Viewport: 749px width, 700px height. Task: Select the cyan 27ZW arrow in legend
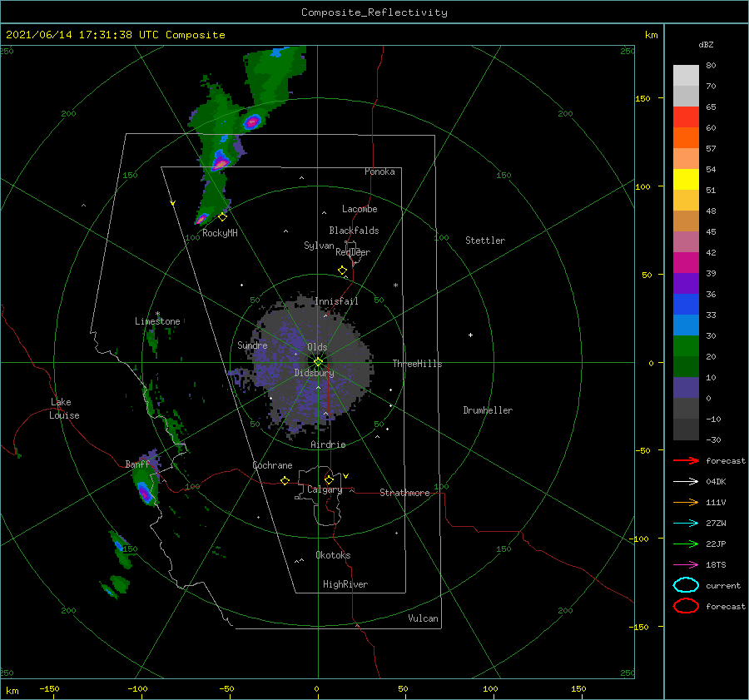click(686, 524)
